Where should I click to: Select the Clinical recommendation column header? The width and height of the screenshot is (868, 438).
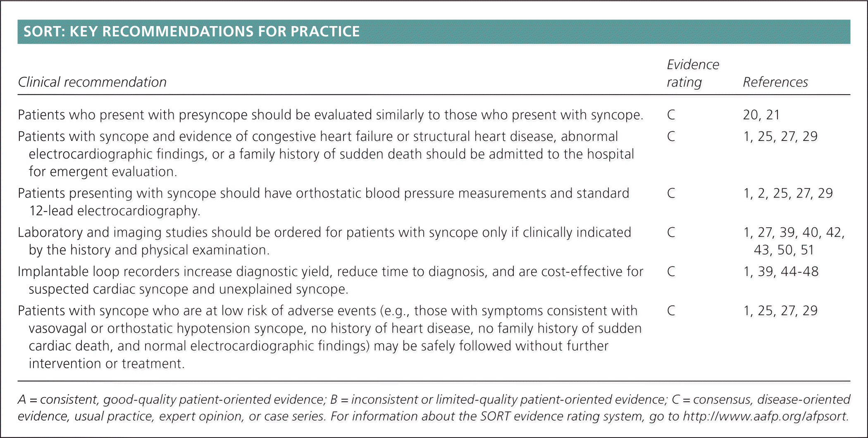tap(92, 82)
